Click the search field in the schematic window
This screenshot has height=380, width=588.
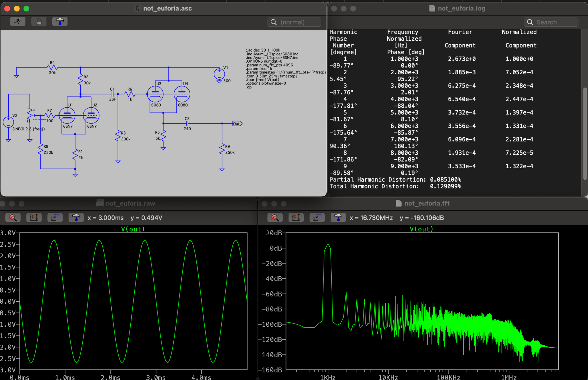point(294,22)
